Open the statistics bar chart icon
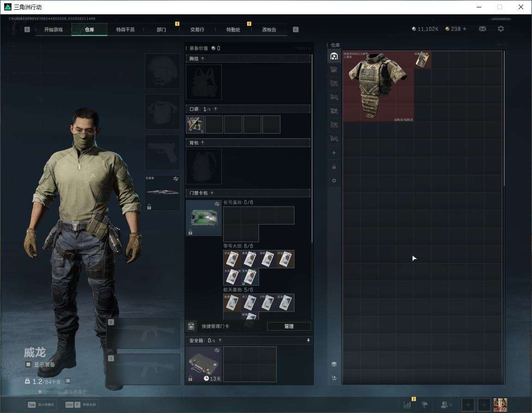Image resolution: width=532 pixels, height=413 pixels. [408, 405]
